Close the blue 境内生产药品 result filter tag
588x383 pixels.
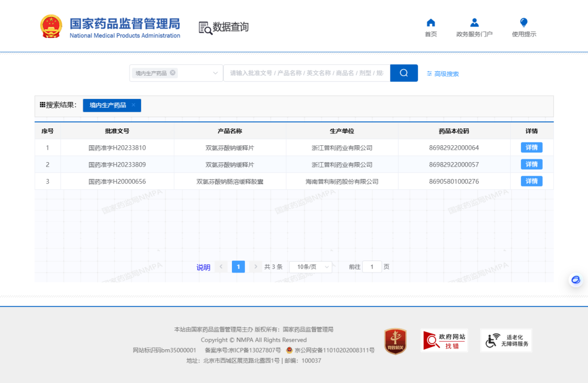133,105
